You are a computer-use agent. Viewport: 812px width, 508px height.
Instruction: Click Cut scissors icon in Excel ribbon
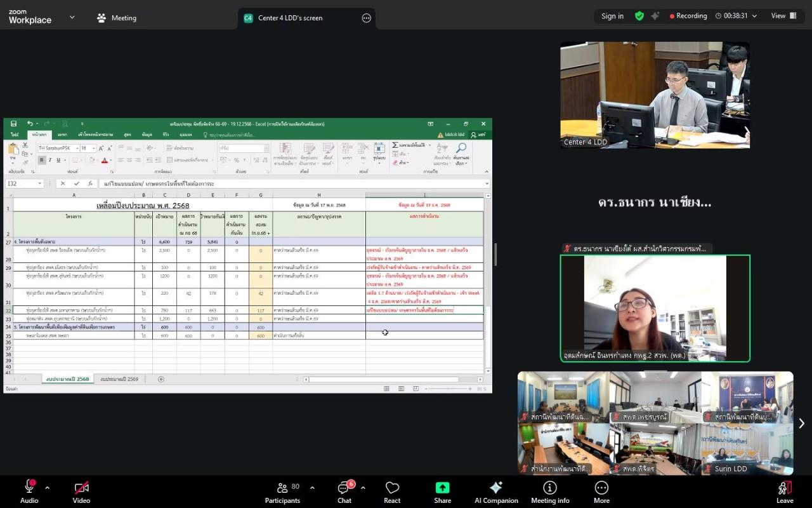pyautogui.click(x=25, y=145)
